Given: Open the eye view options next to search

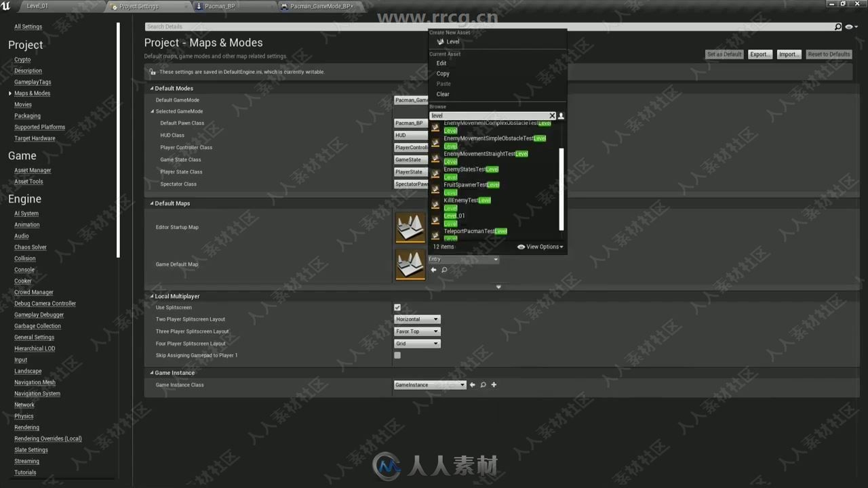Looking at the screenshot, I should [852, 26].
